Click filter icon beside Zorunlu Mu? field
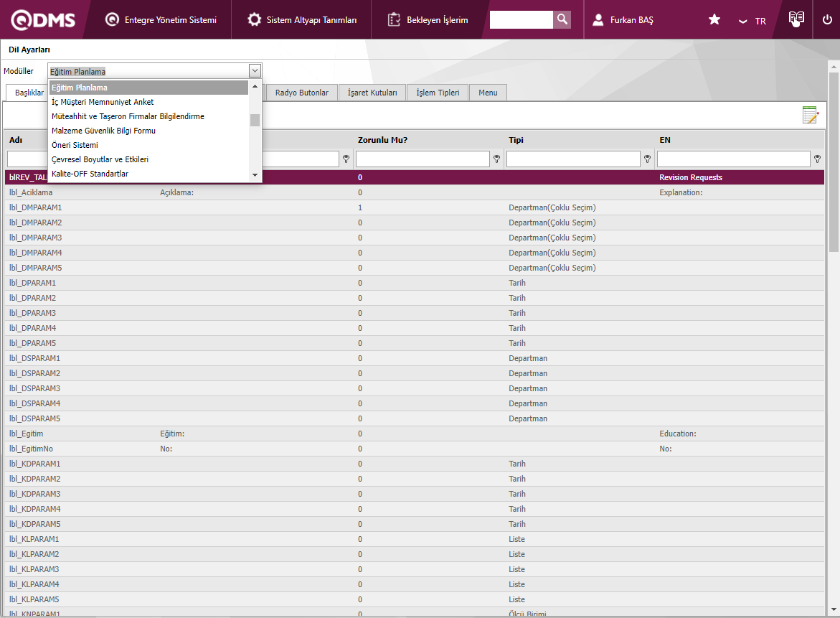Viewport: 840px width, 618px height. point(496,159)
